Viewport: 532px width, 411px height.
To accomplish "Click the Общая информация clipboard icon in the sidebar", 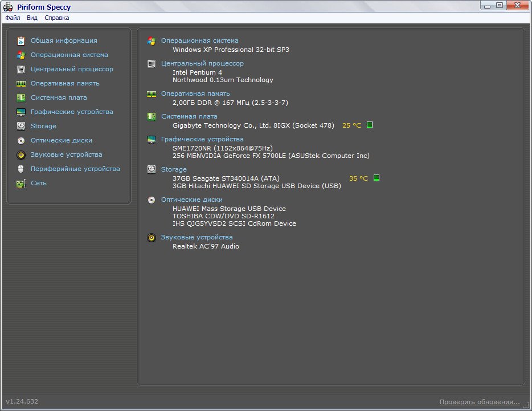I will click(x=21, y=41).
